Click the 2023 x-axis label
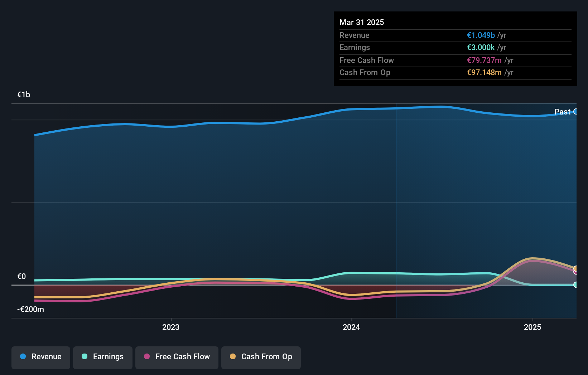 [171, 327]
